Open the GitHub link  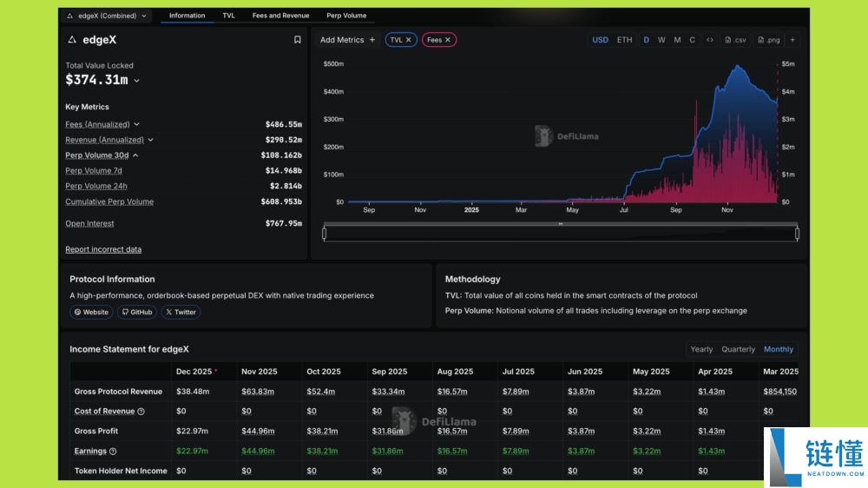point(137,312)
